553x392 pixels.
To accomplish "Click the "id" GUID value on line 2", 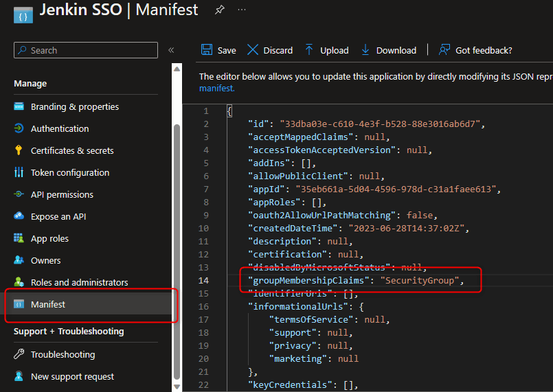I will pos(380,124).
